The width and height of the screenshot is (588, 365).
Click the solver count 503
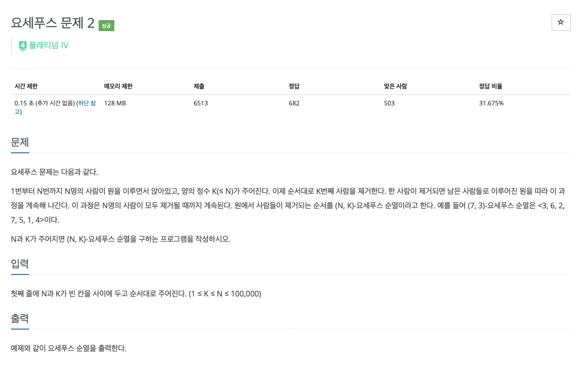point(388,103)
